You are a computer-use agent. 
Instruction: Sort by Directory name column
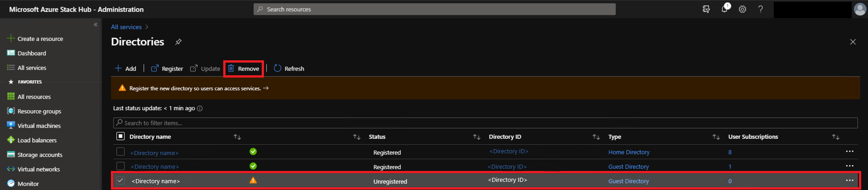[x=237, y=137]
